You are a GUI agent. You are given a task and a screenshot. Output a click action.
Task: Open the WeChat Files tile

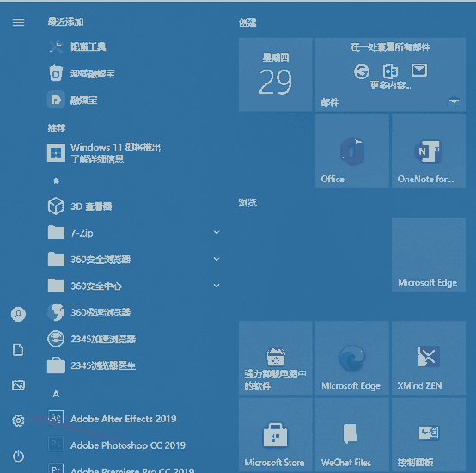tap(352, 434)
